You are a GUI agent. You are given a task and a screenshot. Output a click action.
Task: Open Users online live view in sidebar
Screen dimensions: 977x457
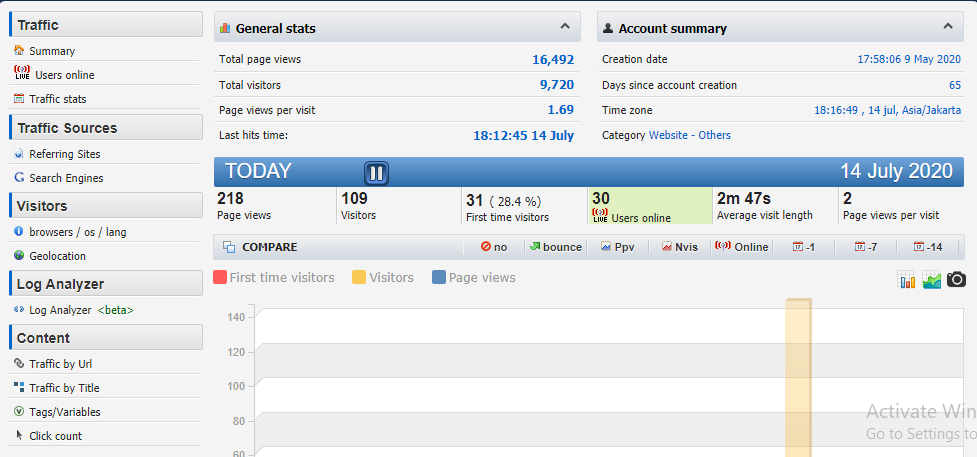point(65,75)
